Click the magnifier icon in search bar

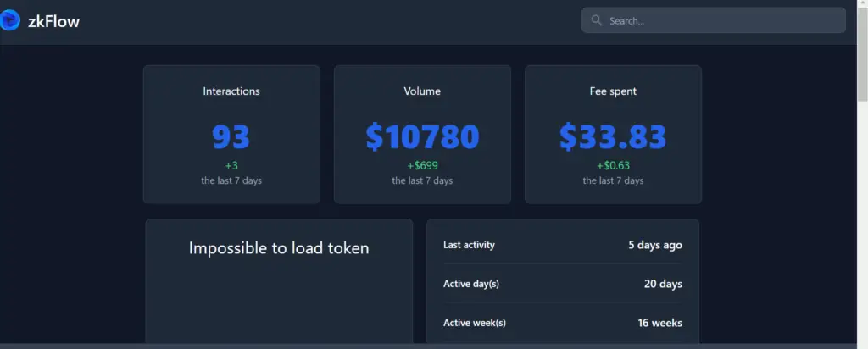tap(596, 20)
